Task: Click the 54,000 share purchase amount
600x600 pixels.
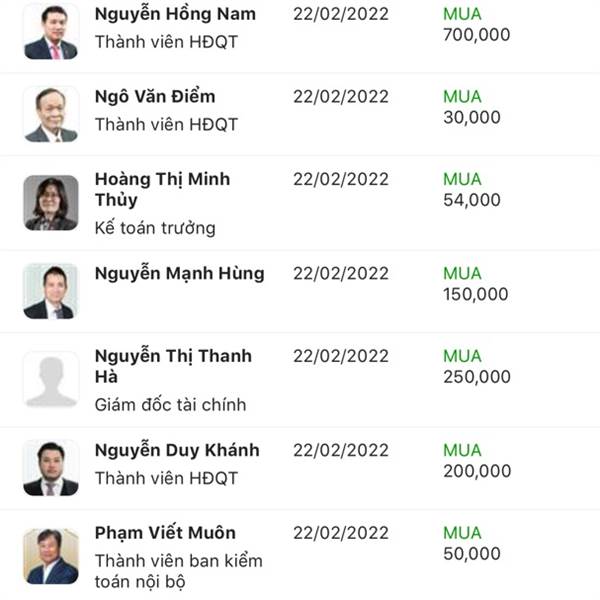Action: pyautogui.click(x=472, y=200)
